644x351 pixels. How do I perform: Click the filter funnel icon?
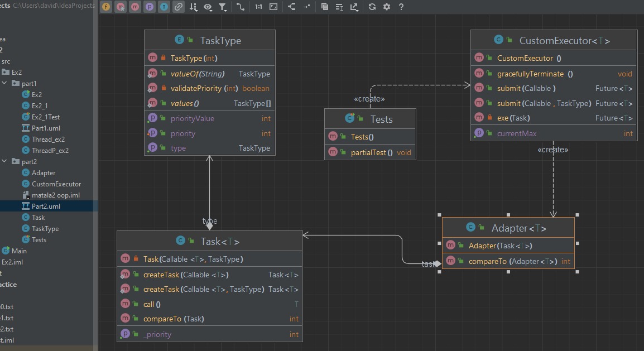223,7
